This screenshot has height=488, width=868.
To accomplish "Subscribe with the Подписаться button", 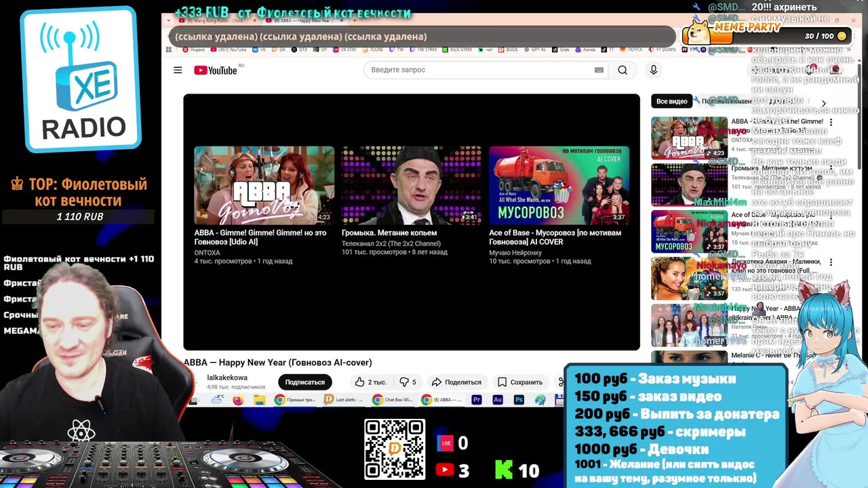I will point(304,382).
